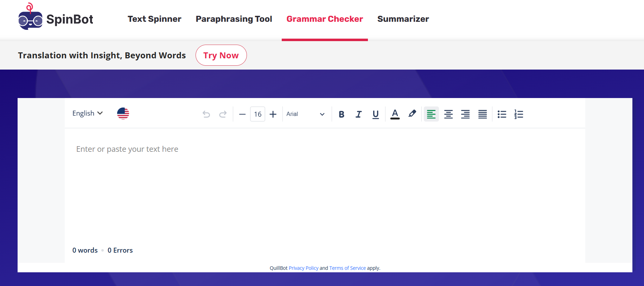
Task: Open the Paraphrasing Tool tab
Action: pos(234,19)
